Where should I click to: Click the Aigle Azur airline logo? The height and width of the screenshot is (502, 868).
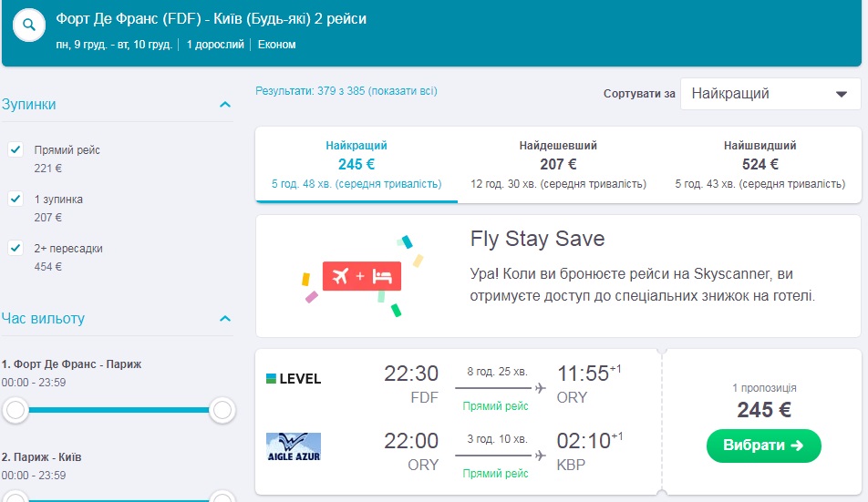(293, 447)
